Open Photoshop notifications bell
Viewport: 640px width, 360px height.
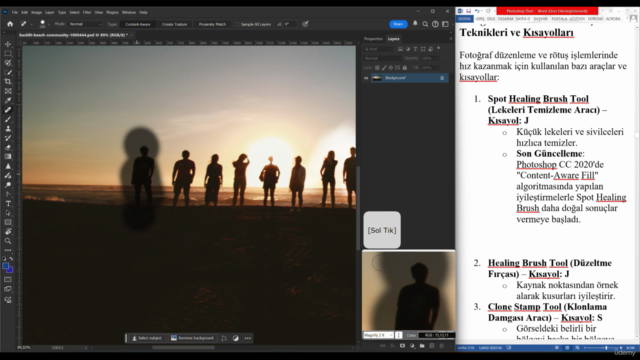(415, 24)
